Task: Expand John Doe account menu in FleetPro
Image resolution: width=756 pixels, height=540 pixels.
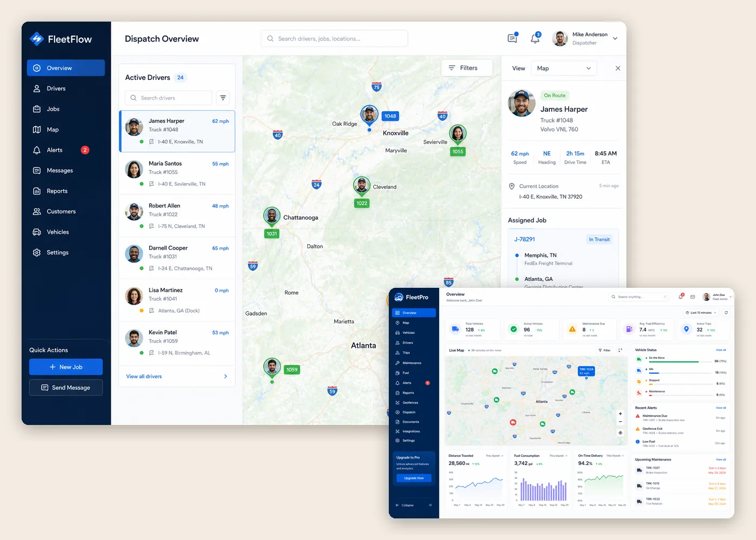Action: [x=731, y=296]
